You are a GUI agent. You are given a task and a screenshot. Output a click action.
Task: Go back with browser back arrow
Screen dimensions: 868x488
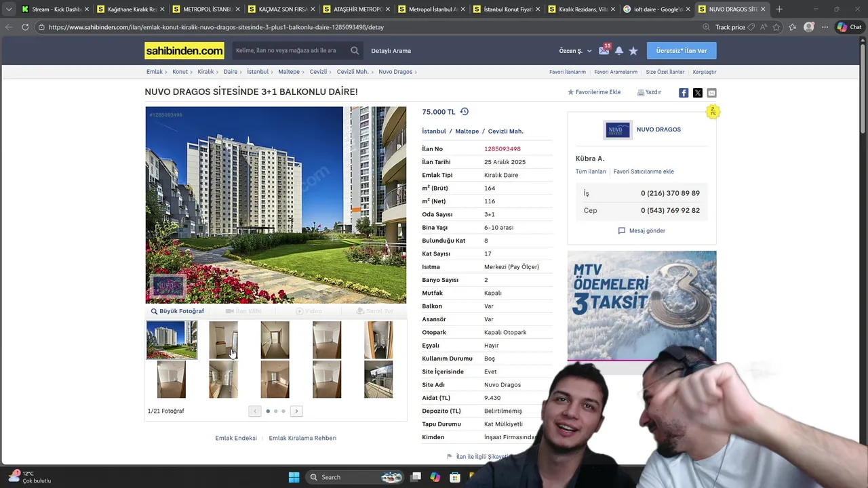(x=9, y=27)
